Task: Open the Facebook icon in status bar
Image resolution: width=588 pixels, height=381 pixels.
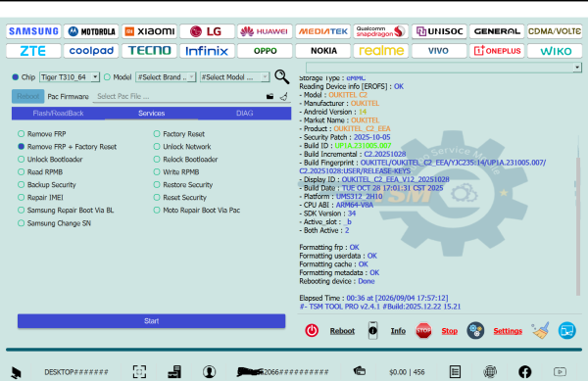Action: [x=524, y=371]
